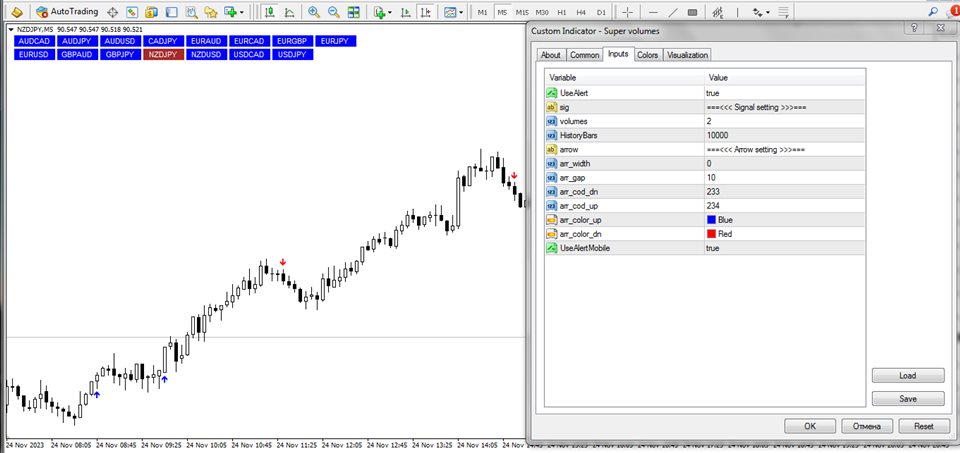The image size is (960, 453).
Task: Select the filled rectangle shape tool
Action: 692,12
